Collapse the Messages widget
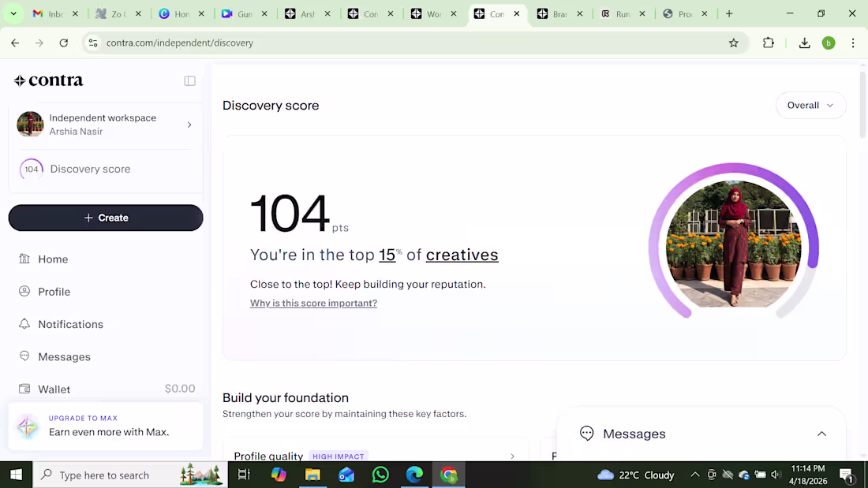 point(821,433)
